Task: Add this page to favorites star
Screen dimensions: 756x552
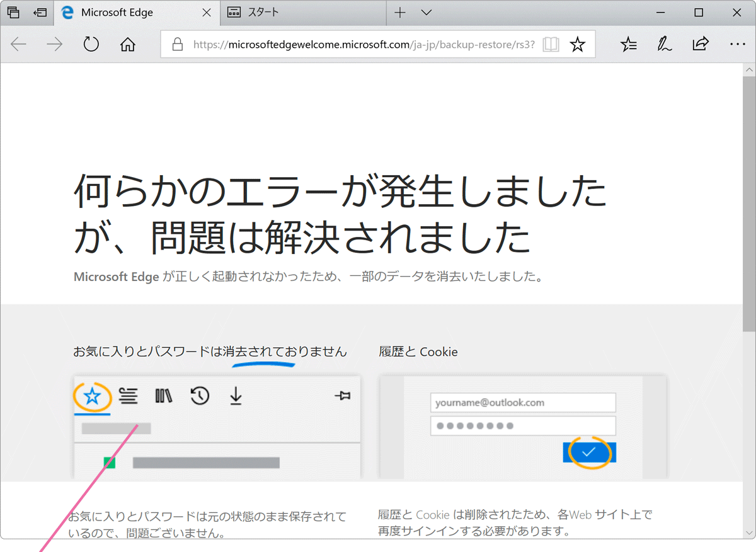Action: pos(577,44)
